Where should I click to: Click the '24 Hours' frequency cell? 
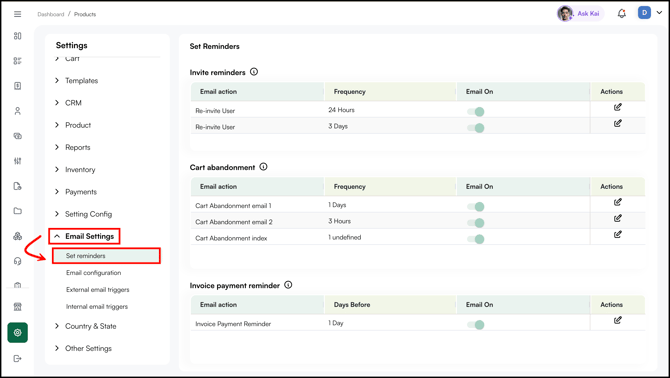341,110
